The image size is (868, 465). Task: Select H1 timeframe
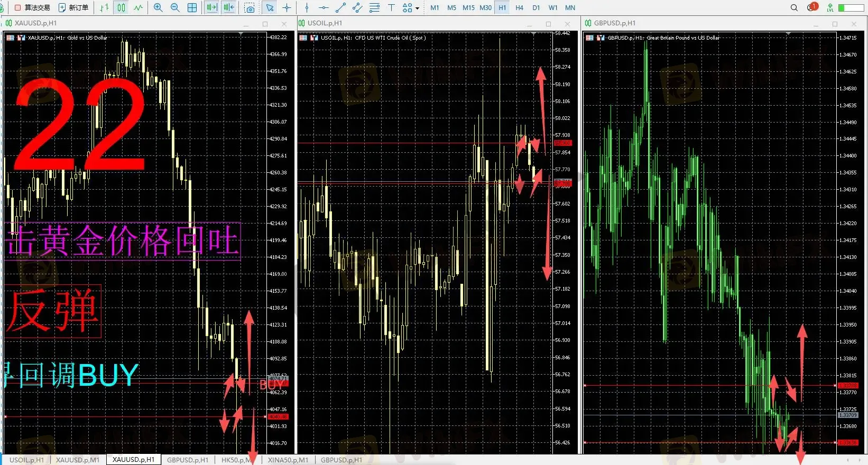click(502, 7)
